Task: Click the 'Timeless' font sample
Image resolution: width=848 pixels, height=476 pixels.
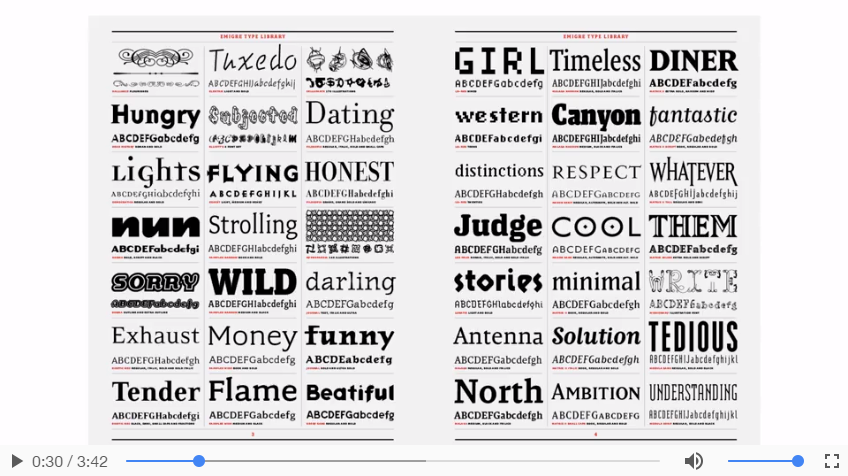Action: pyautogui.click(x=595, y=61)
